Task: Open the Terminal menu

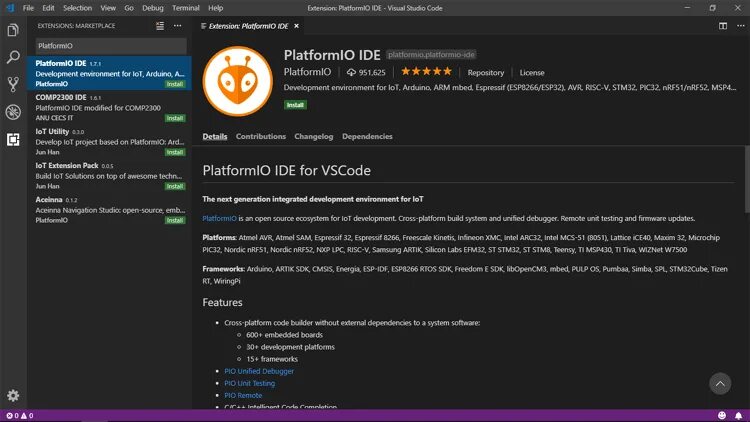Action: click(186, 8)
